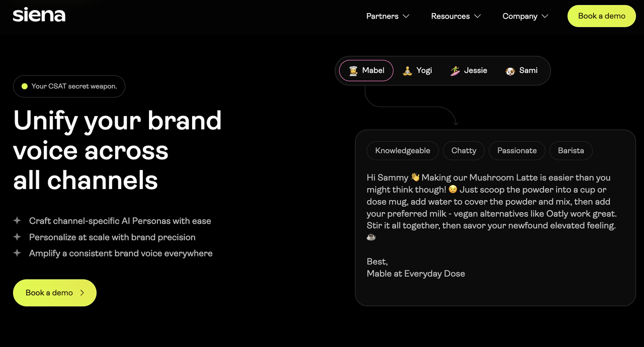Click Yogi's meditating emoji icon
This screenshot has width=644, height=347.
pos(408,71)
